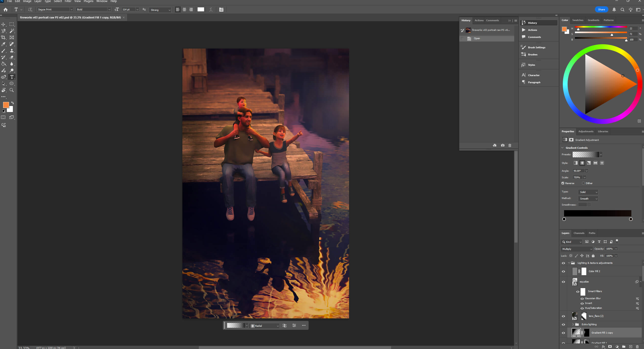
Task: Select the Hand tool
Action: (x=4, y=90)
